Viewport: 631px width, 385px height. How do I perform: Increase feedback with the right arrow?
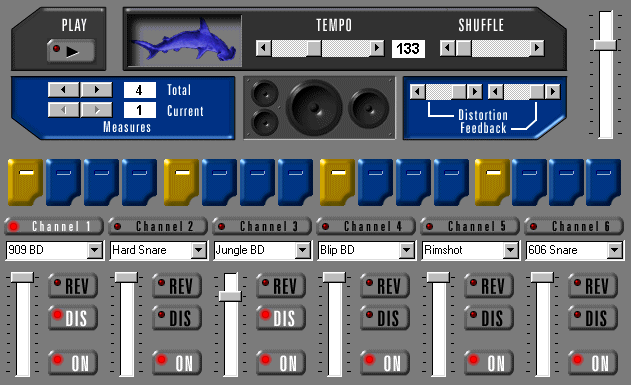click(x=553, y=92)
